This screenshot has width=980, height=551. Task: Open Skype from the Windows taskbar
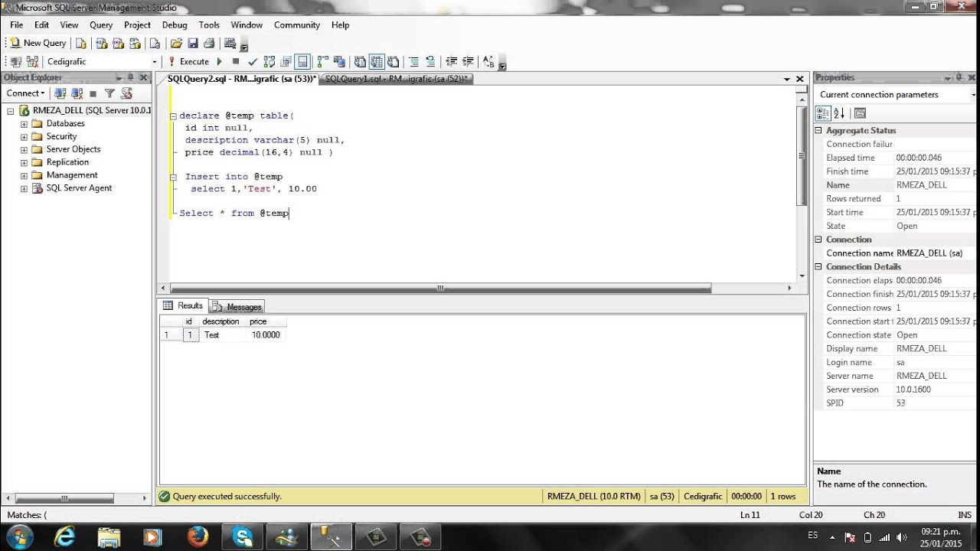click(x=243, y=536)
